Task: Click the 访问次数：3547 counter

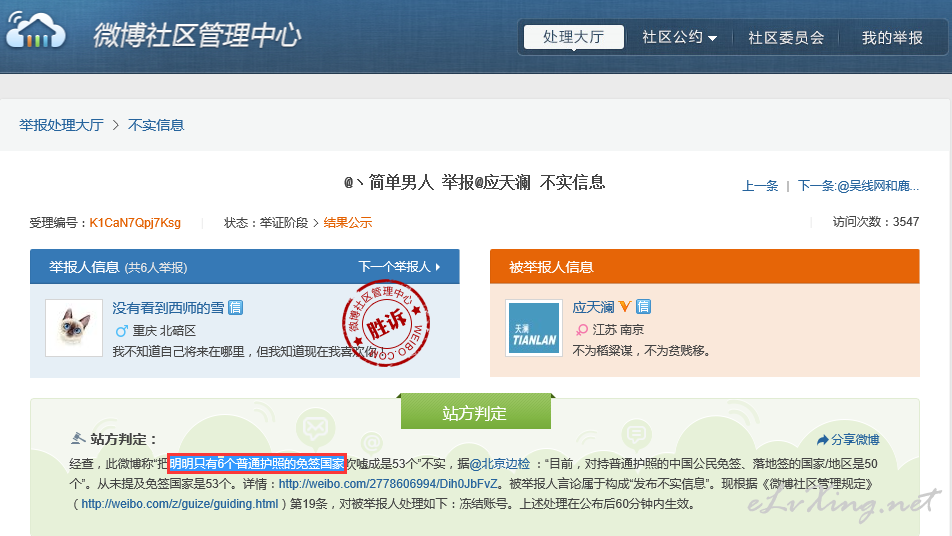Action: coord(876,222)
